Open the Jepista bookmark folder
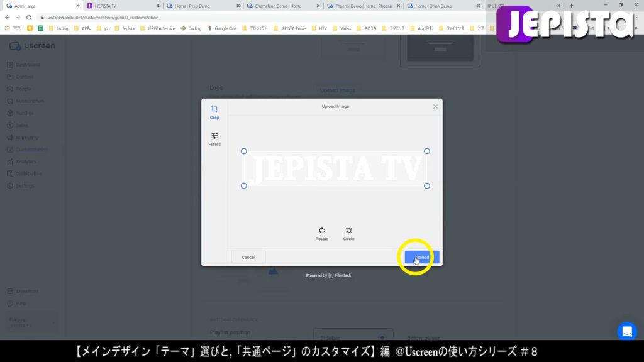644x362 pixels. [x=125, y=28]
